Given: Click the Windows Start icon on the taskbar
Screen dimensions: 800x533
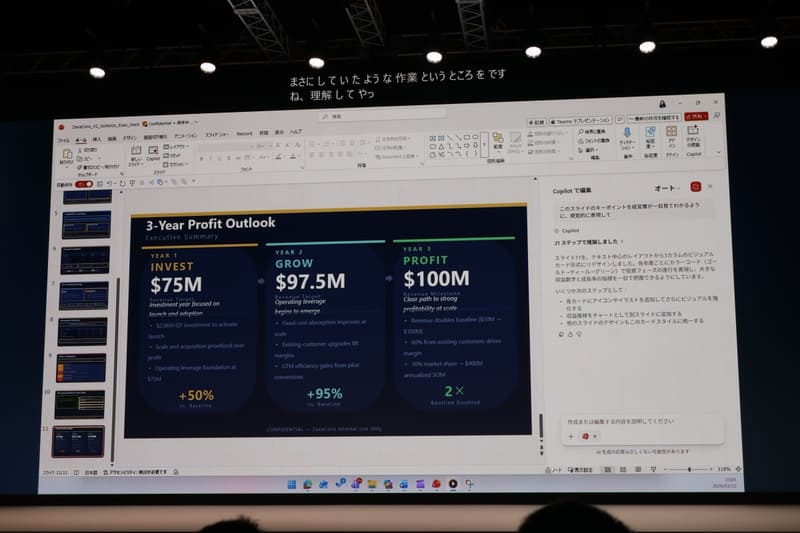Looking at the screenshot, I should click(x=292, y=484).
